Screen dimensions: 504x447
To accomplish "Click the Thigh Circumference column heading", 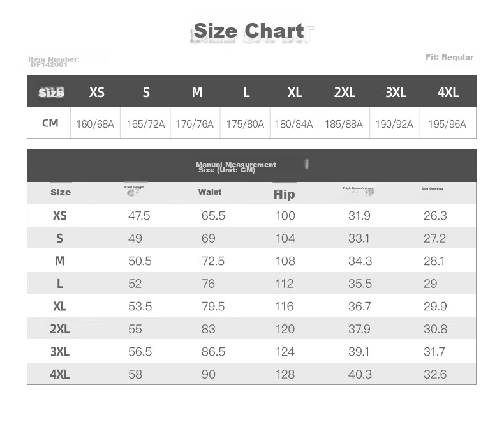I will click(x=358, y=188).
